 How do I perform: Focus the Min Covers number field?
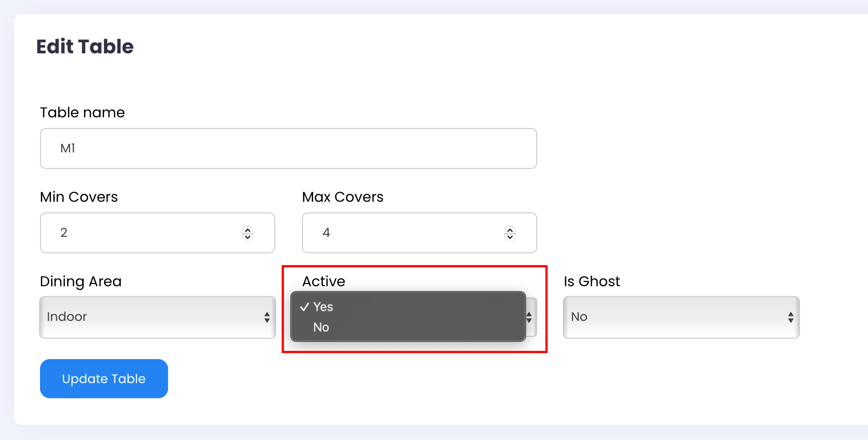(x=142, y=233)
